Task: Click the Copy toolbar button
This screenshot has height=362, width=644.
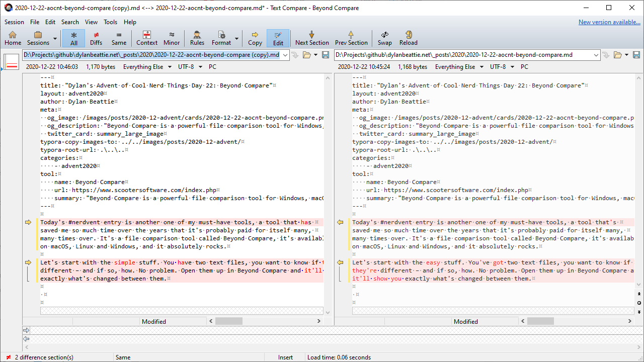Action: [x=255, y=38]
